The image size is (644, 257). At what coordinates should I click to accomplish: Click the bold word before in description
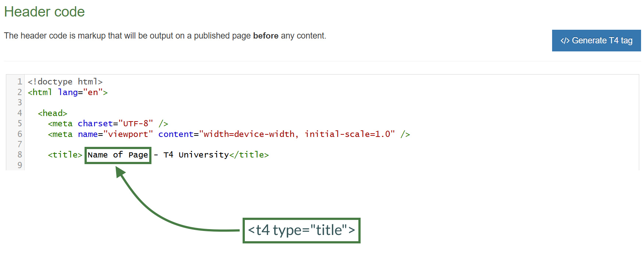(265, 36)
